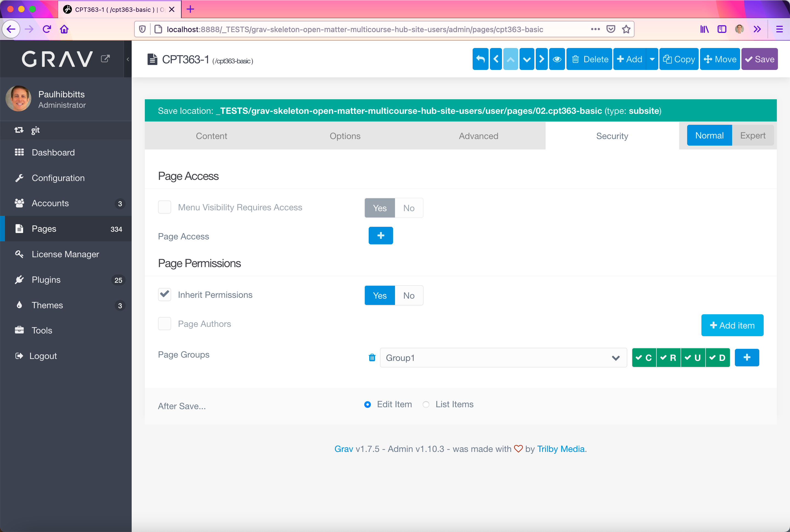790x532 pixels.
Task: Remove Group1 with the trash icon
Action: (372, 358)
